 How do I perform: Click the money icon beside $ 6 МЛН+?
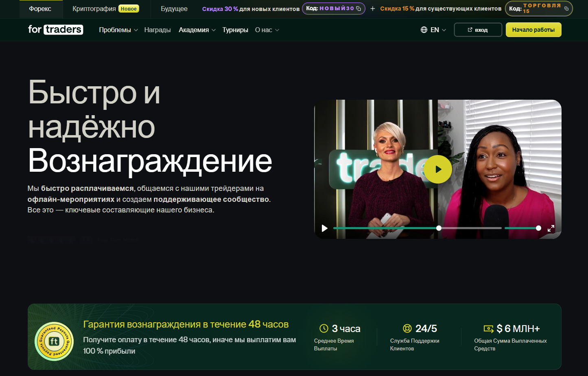(488, 328)
